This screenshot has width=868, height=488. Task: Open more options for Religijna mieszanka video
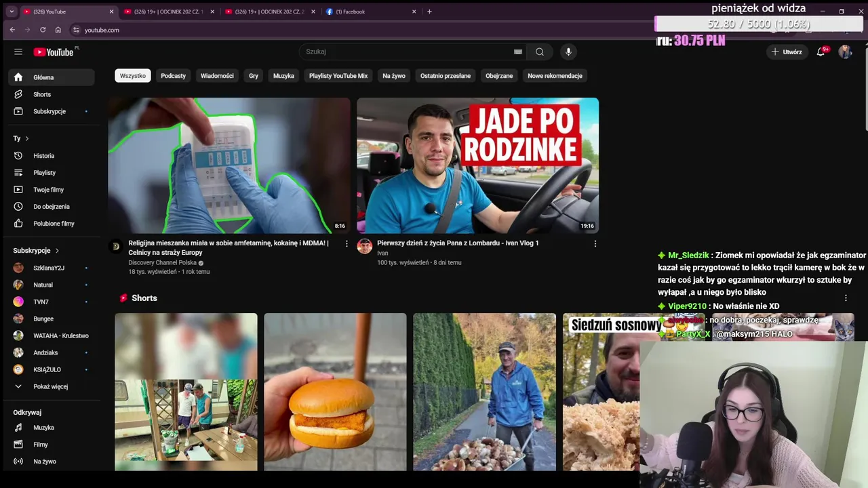(347, 243)
